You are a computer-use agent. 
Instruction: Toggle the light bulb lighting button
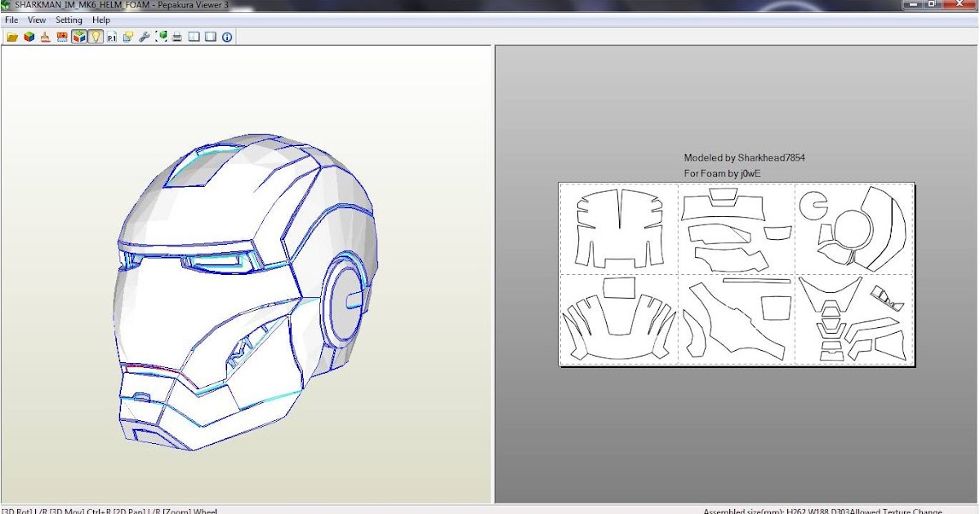click(x=96, y=37)
